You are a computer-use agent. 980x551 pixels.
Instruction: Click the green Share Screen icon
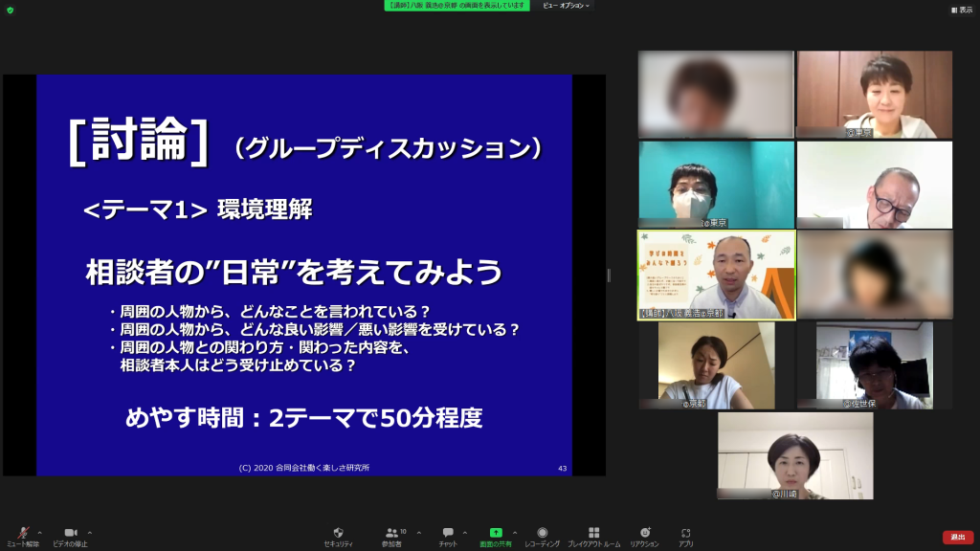coord(495,534)
